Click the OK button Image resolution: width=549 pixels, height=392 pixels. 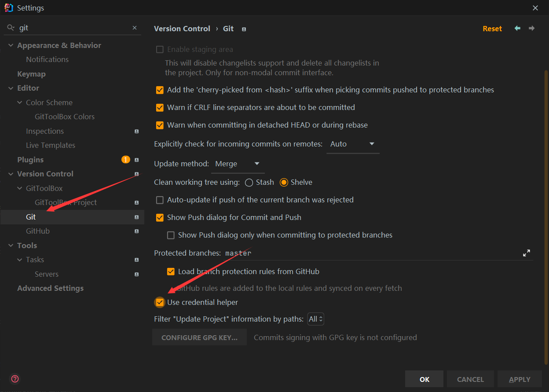pyautogui.click(x=425, y=379)
